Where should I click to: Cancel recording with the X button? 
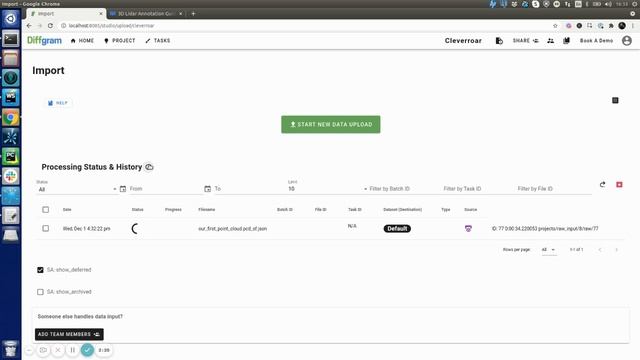58,350
